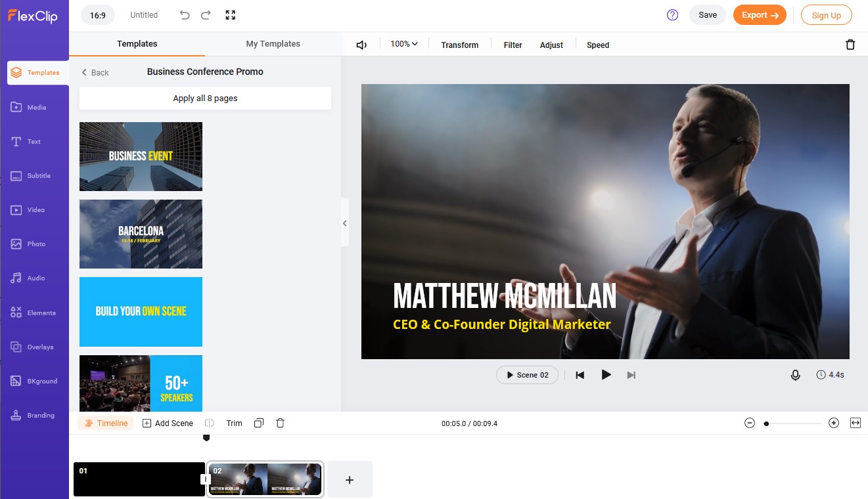The height and width of the screenshot is (499, 868).
Task: Zoom in the timeline with plus icon
Action: 834,423
